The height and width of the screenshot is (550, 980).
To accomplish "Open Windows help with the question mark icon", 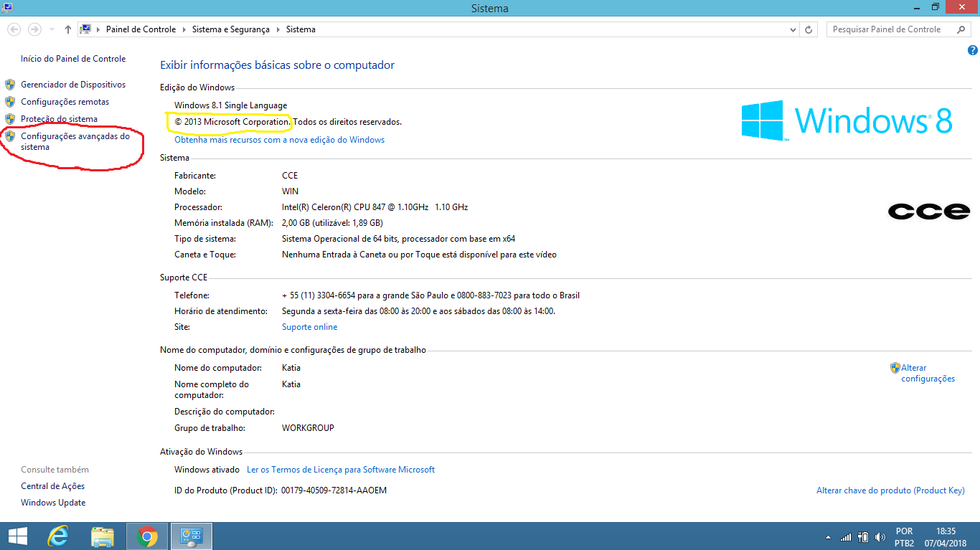I will click(973, 50).
